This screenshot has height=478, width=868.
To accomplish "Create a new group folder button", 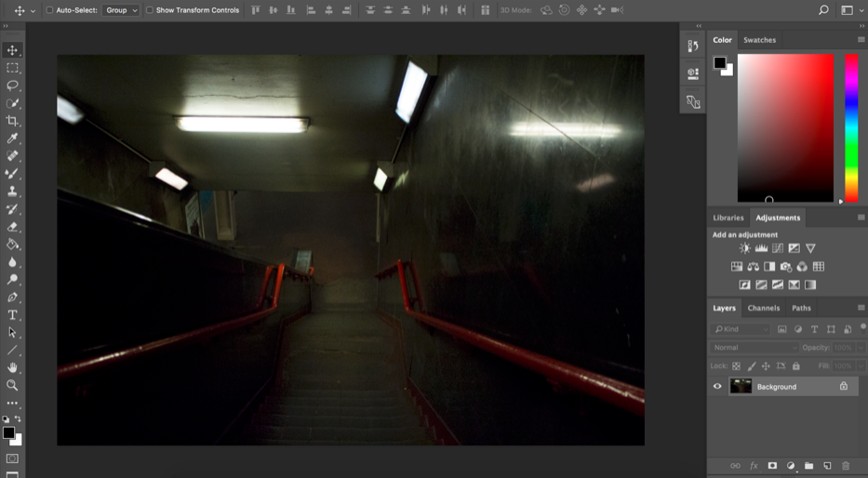I will tap(808, 466).
